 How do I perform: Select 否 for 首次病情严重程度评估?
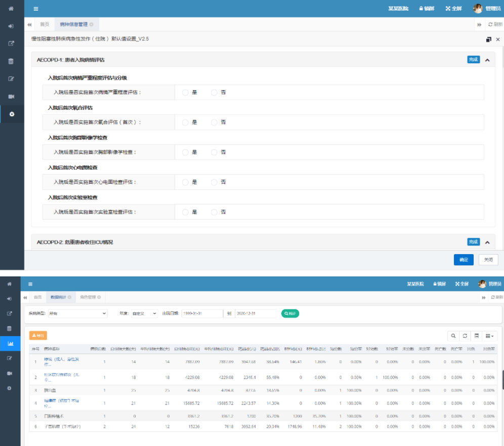[214, 93]
